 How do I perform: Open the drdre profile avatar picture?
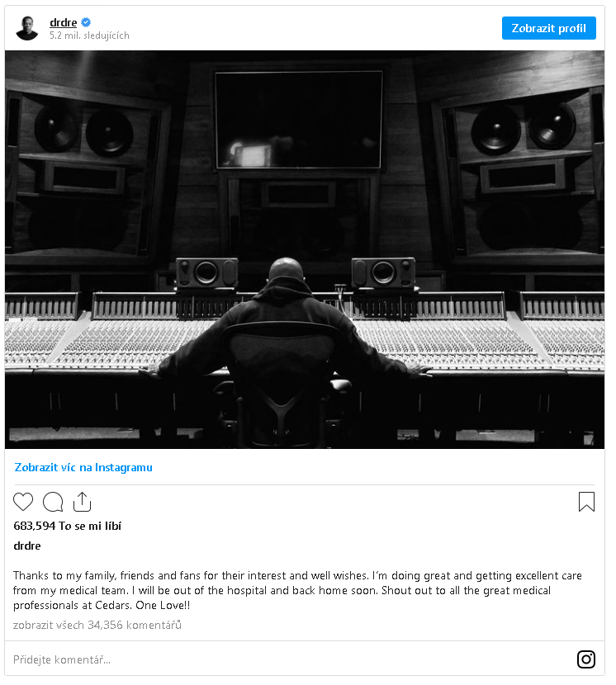click(27, 28)
